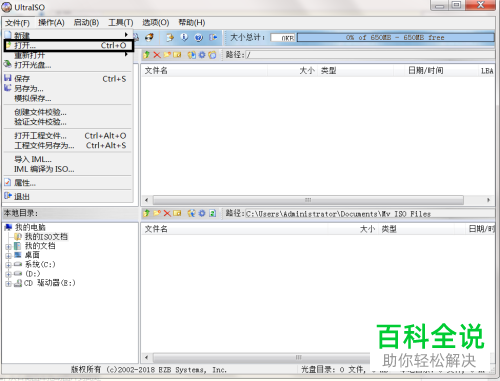Click the last icon in ISO pane toolbar
The image size is (500, 381).
pyautogui.click(x=212, y=55)
